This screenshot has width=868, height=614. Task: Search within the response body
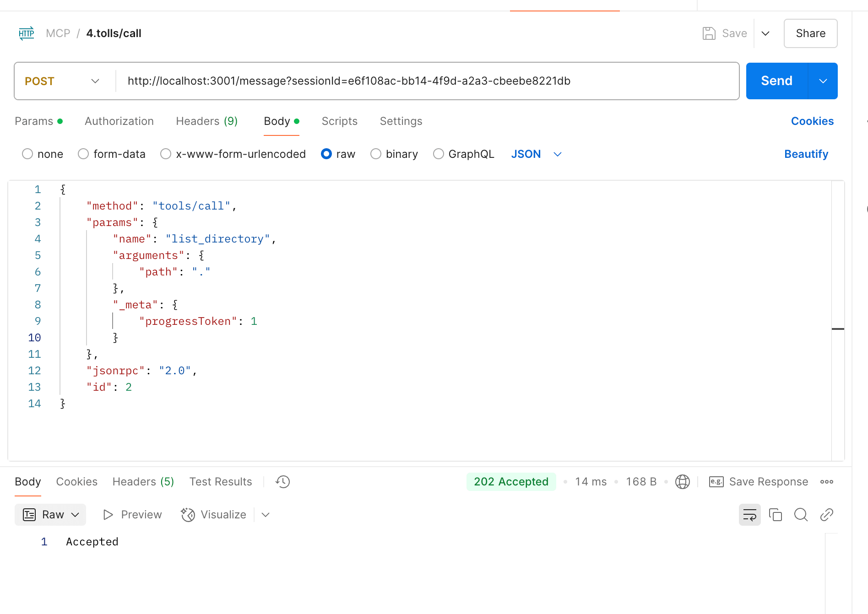tap(801, 515)
